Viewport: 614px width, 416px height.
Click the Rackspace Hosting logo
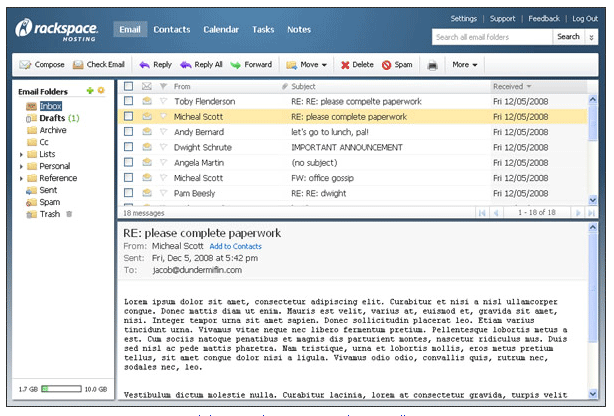tap(56, 30)
